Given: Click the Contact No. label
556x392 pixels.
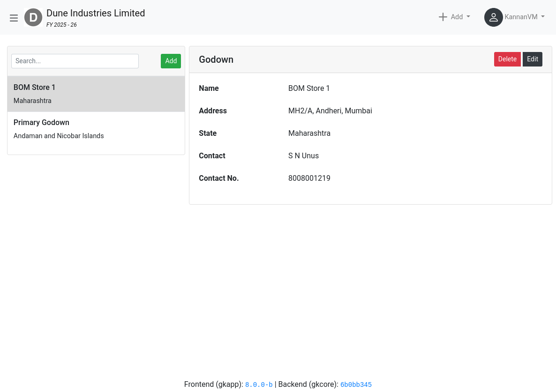Looking at the screenshot, I should [x=219, y=178].
